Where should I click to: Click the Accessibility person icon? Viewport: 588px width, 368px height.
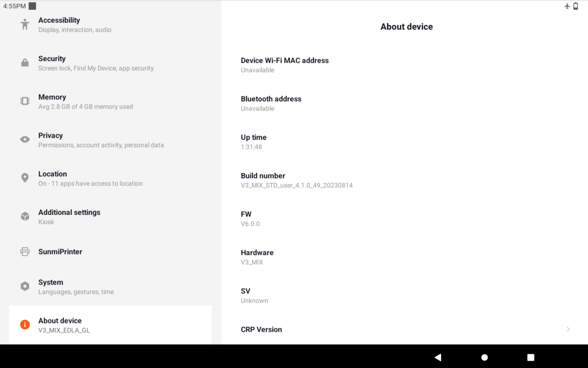pyautogui.click(x=25, y=24)
